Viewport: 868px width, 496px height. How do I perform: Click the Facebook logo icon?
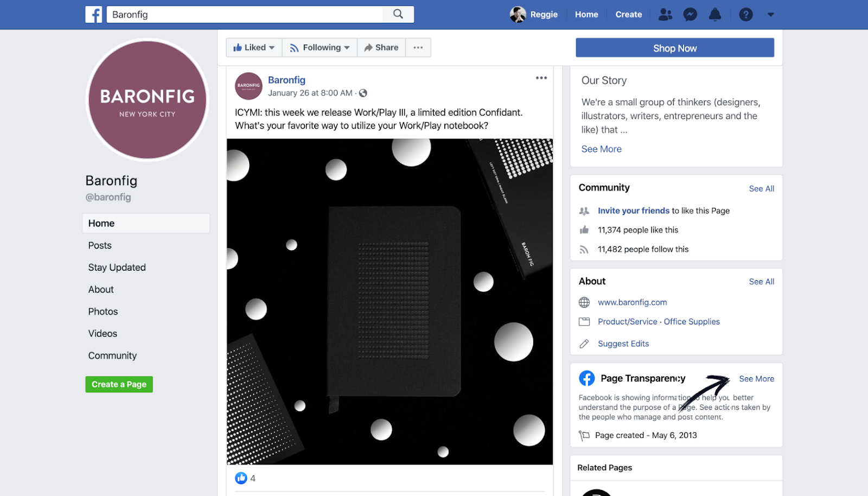click(x=94, y=15)
